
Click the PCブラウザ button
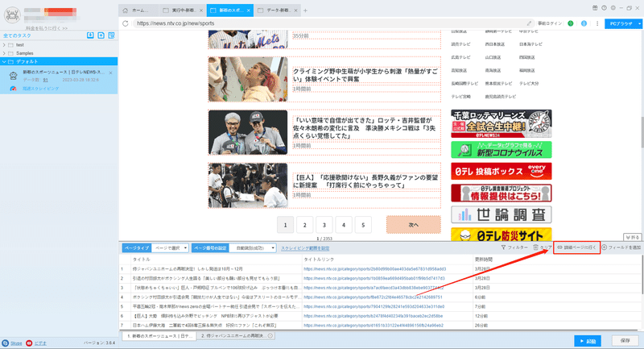tap(621, 24)
